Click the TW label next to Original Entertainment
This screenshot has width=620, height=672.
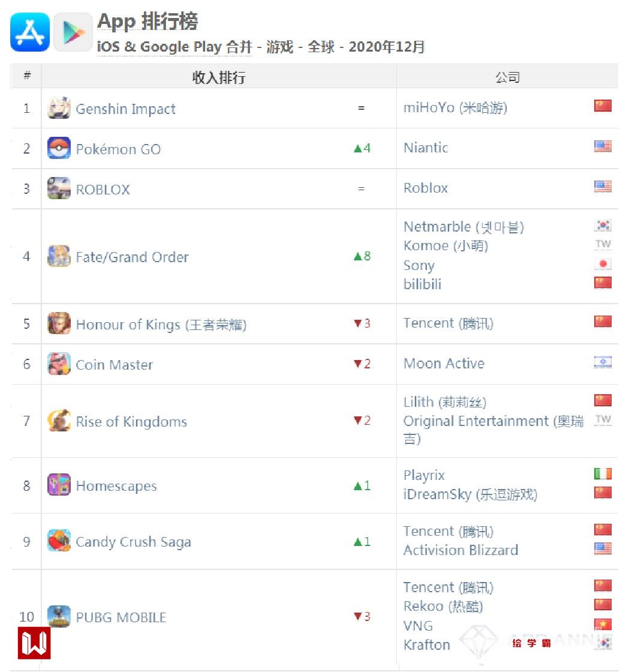(x=603, y=419)
